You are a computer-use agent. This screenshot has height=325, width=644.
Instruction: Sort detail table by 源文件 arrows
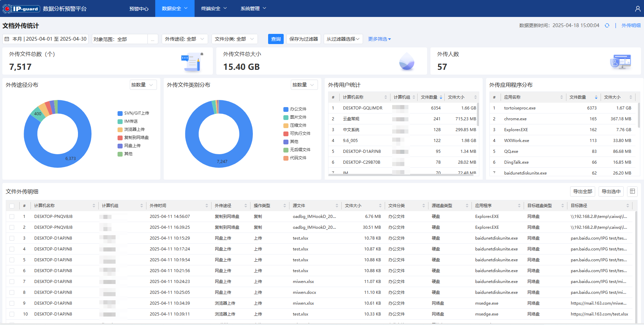click(337, 206)
